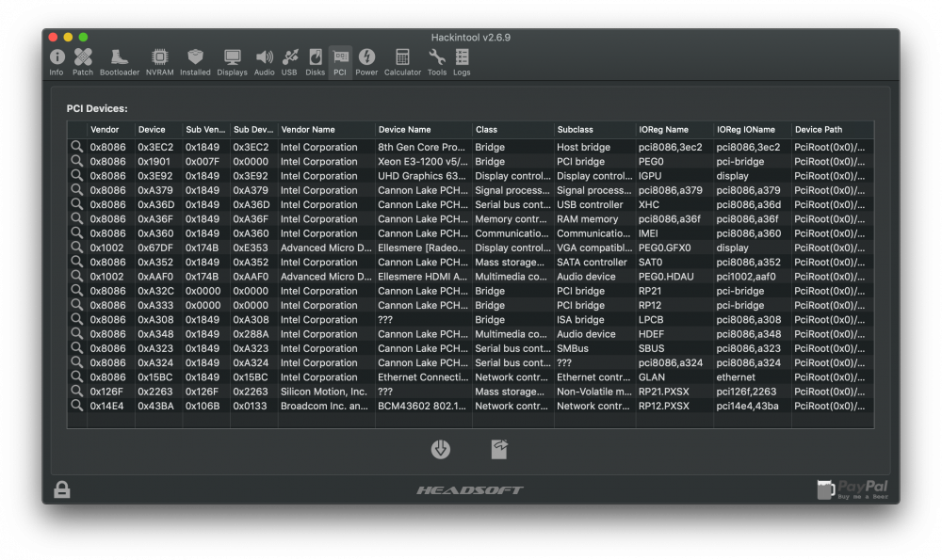
Task: Click the 0x288A sub device cell
Action: click(x=252, y=334)
